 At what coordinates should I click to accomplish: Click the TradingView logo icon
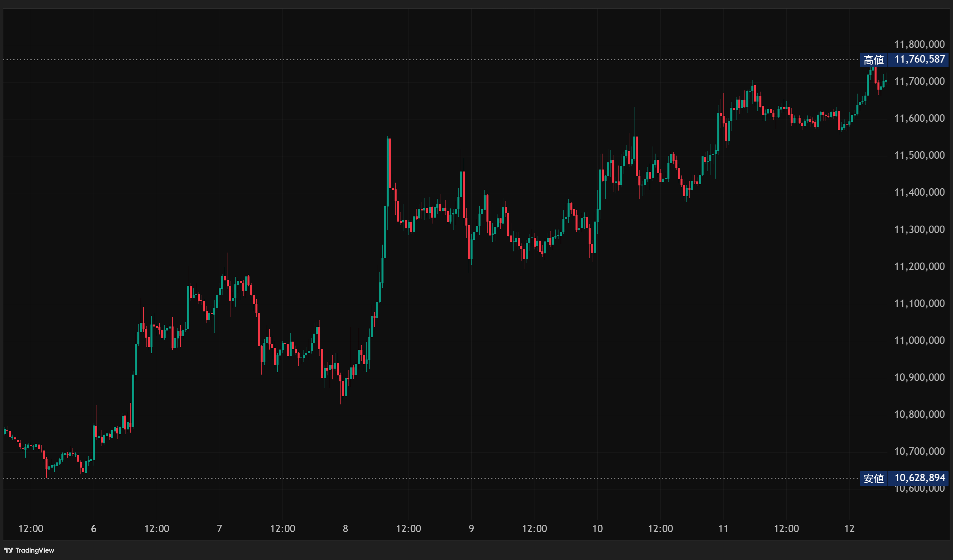click(8, 550)
